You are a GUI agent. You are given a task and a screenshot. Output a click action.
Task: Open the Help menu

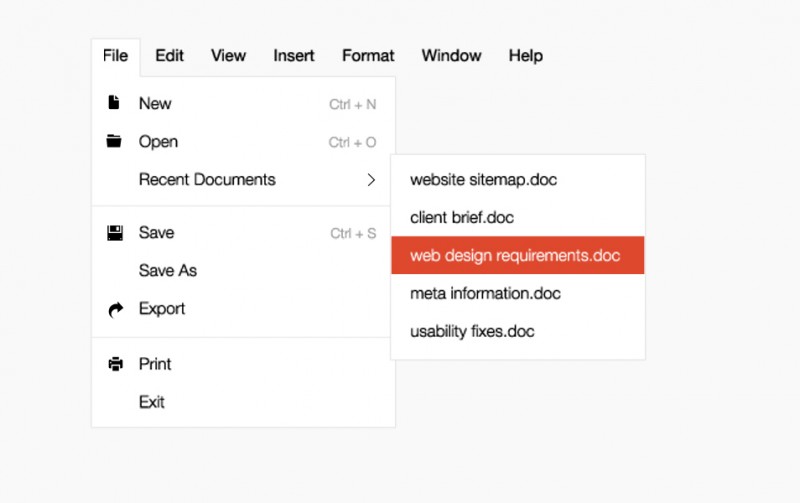click(525, 56)
